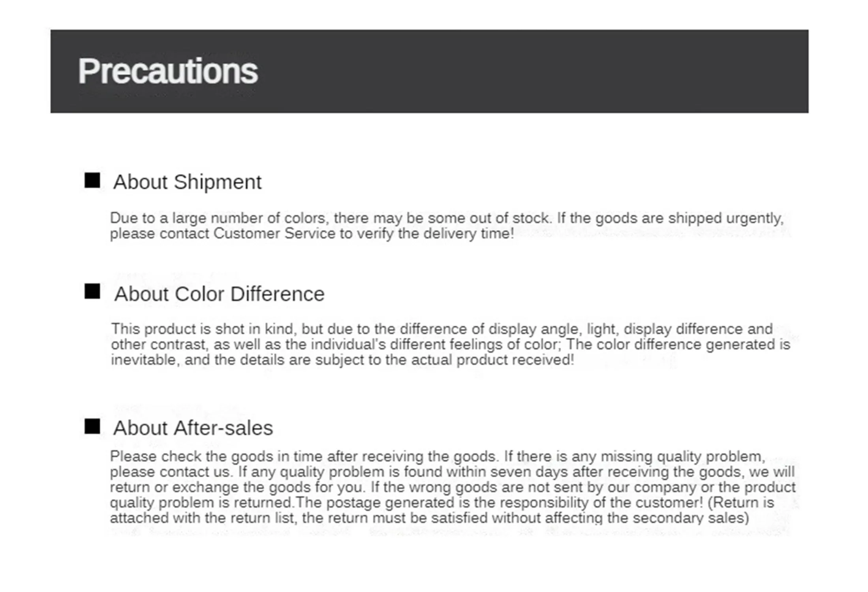The image size is (868, 592).
Task: Click the square bullet next to About Color Difference
Action: (92, 291)
